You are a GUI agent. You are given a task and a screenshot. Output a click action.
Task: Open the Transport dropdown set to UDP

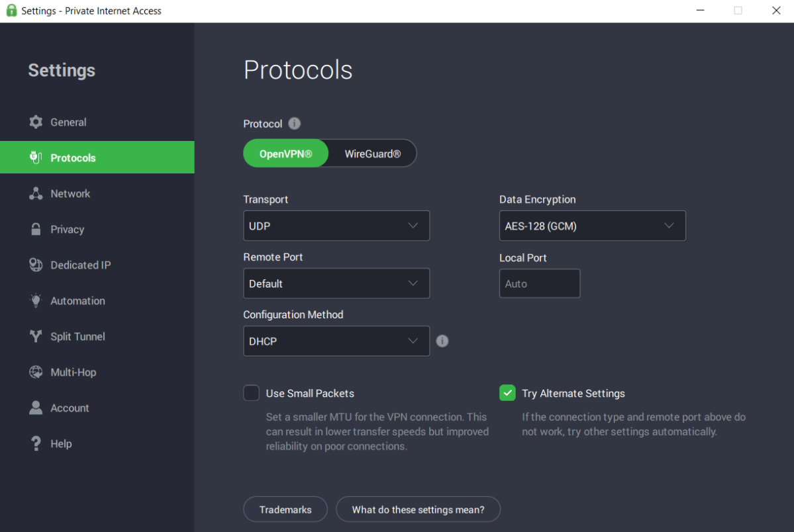point(336,226)
